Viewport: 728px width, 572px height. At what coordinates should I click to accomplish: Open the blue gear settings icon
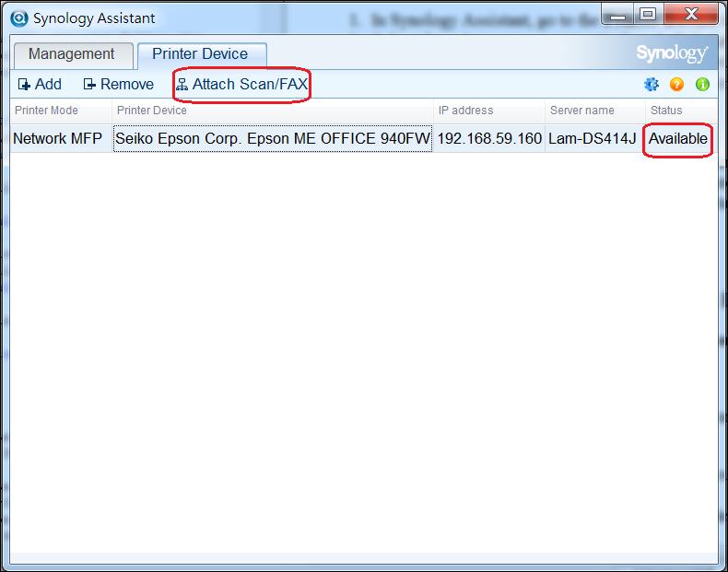tap(652, 85)
